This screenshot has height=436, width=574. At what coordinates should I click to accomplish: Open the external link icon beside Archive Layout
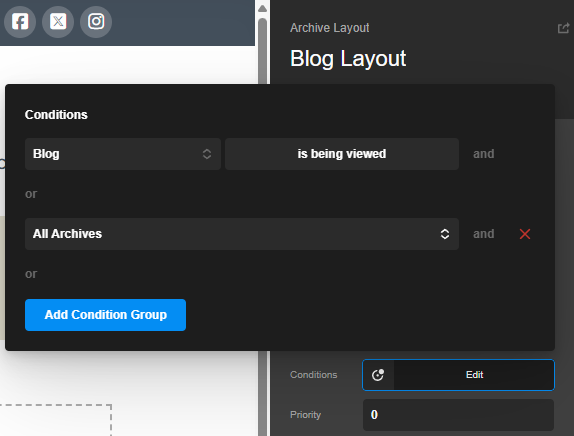(x=563, y=28)
